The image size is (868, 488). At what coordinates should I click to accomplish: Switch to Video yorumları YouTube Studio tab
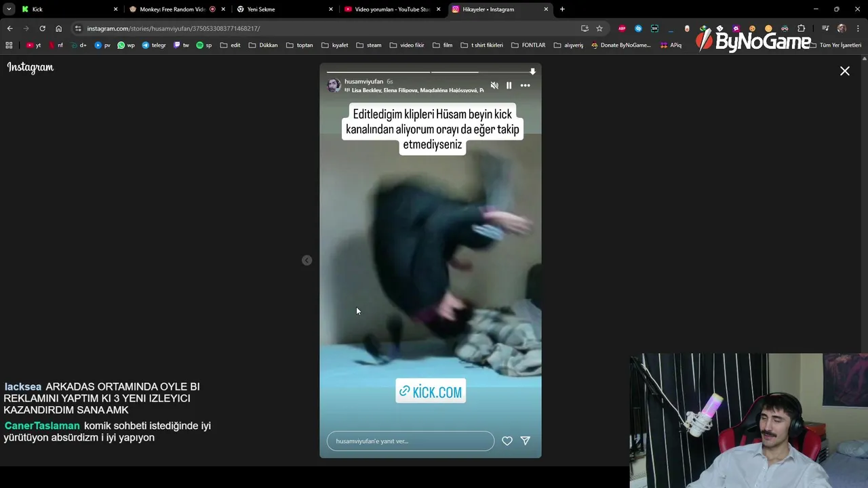(x=392, y=9)
